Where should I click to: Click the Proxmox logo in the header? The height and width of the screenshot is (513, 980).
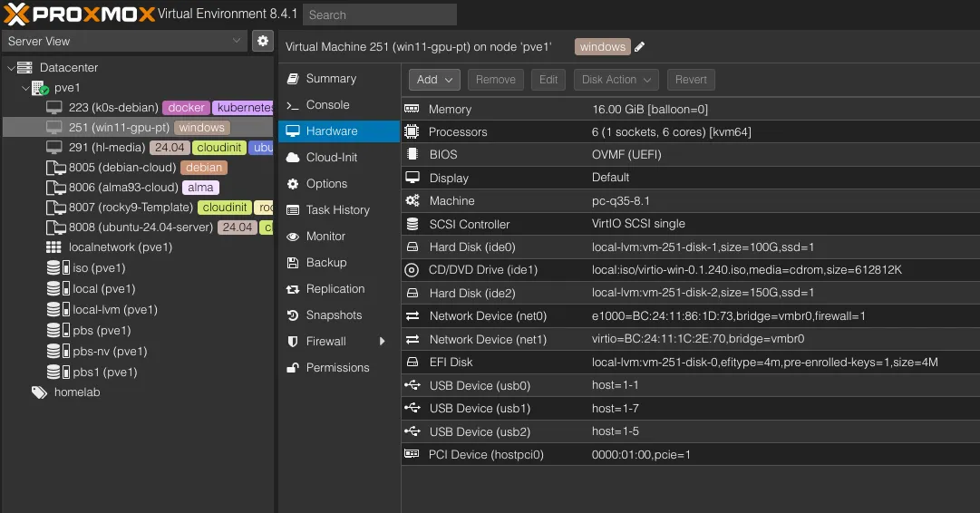tap(79, 14)
